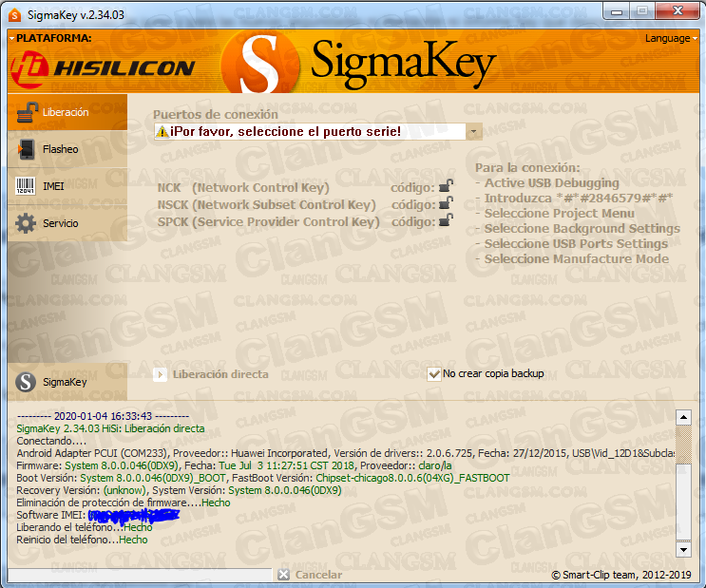Click the Cancelar button
The image size is (706, 588).
pyautogui.click(x=310, y=575)
